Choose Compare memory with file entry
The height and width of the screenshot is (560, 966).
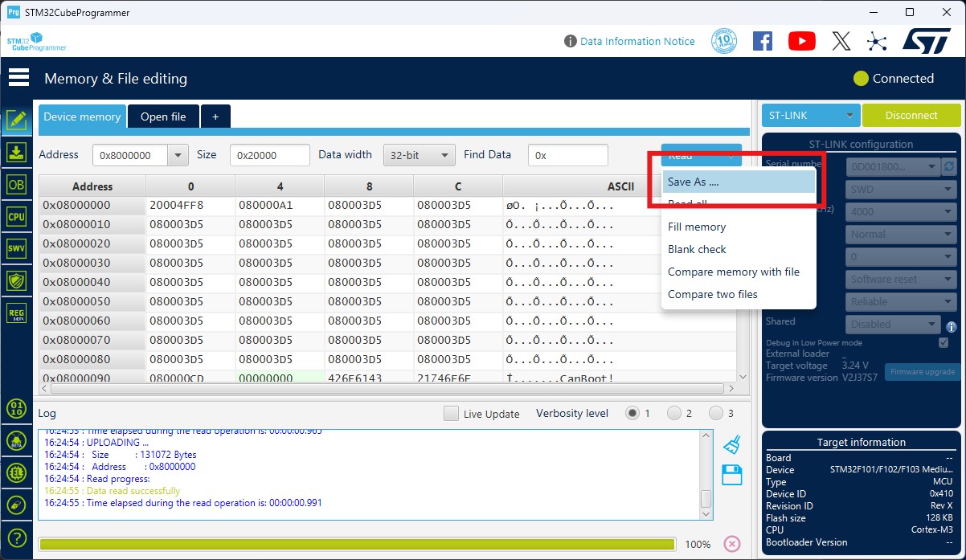click(739, 272)
